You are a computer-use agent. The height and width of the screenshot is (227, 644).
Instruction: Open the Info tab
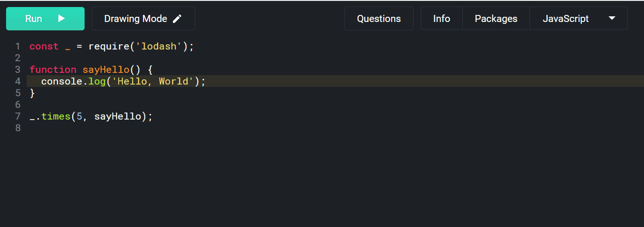pyautogui.click(x=442, y=19)
